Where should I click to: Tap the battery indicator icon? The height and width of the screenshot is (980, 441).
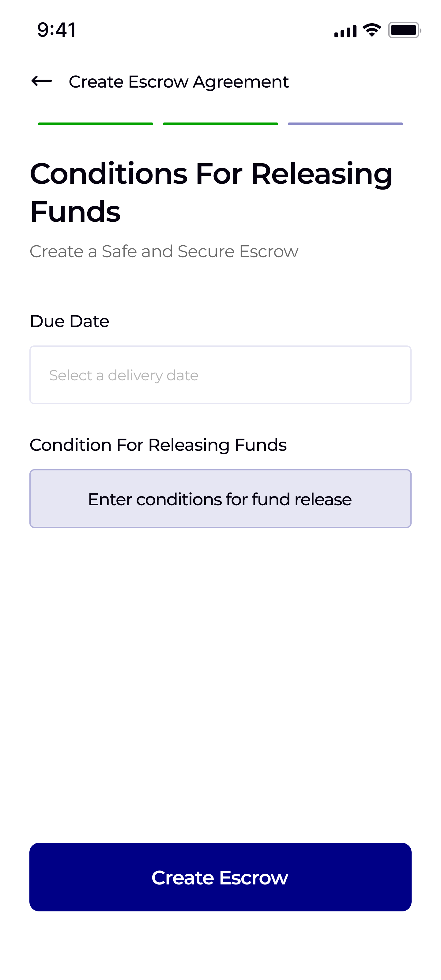[x=404, y=30]
